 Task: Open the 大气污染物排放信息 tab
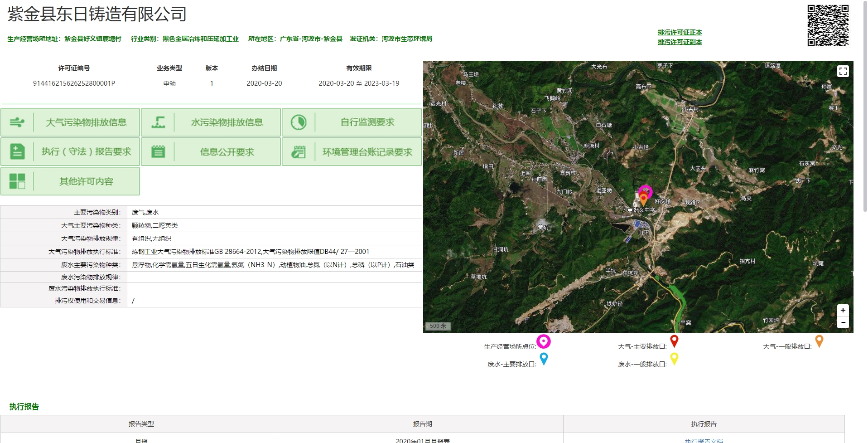tap(86, 122)
